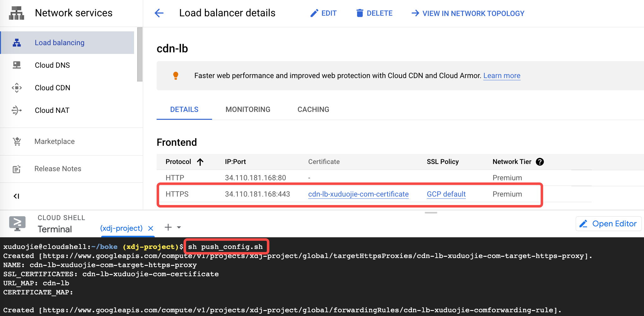Click the HTTP protocol cell
The image size is (644, 316).
pos(175,178)
